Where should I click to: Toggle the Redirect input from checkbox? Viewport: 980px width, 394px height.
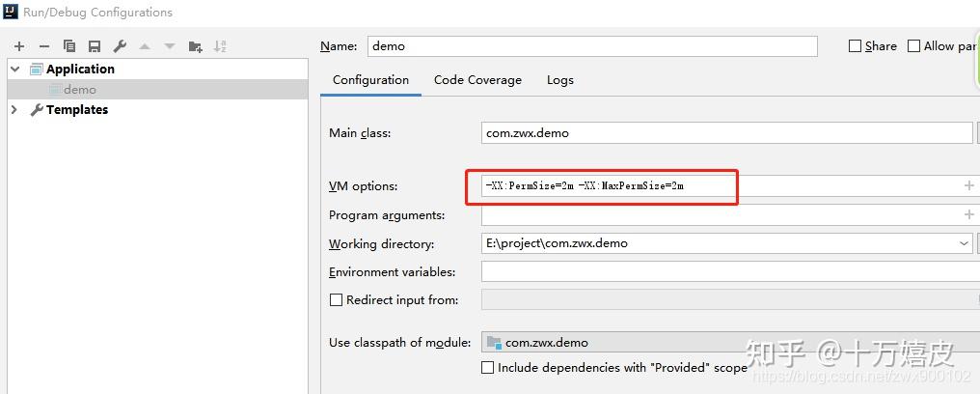click(337, 300)
